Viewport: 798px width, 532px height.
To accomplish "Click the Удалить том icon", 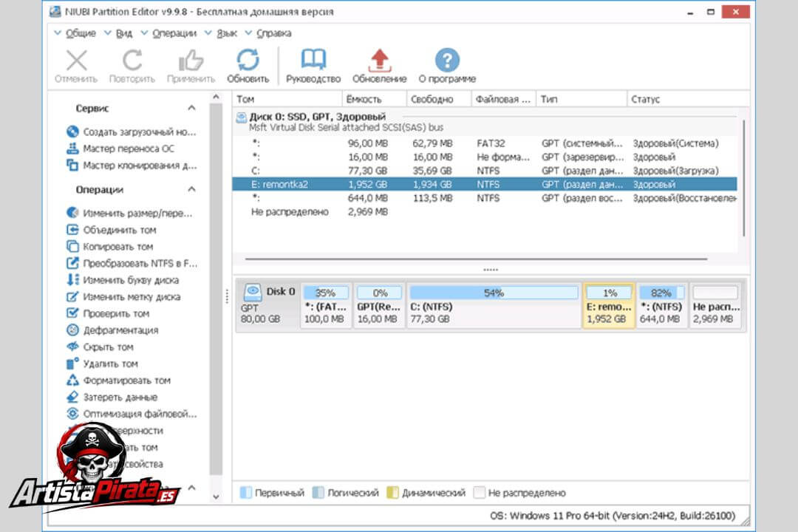I will [72, 364].
